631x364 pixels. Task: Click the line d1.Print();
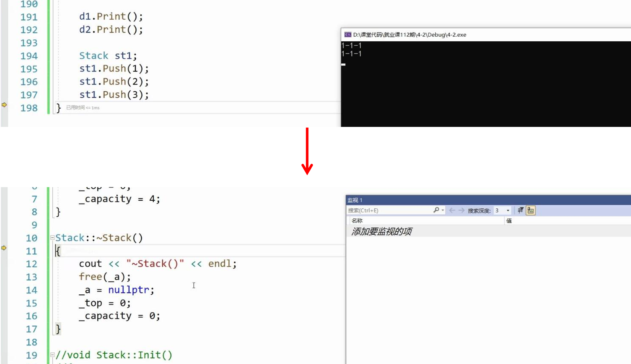(x=111, y=17)
